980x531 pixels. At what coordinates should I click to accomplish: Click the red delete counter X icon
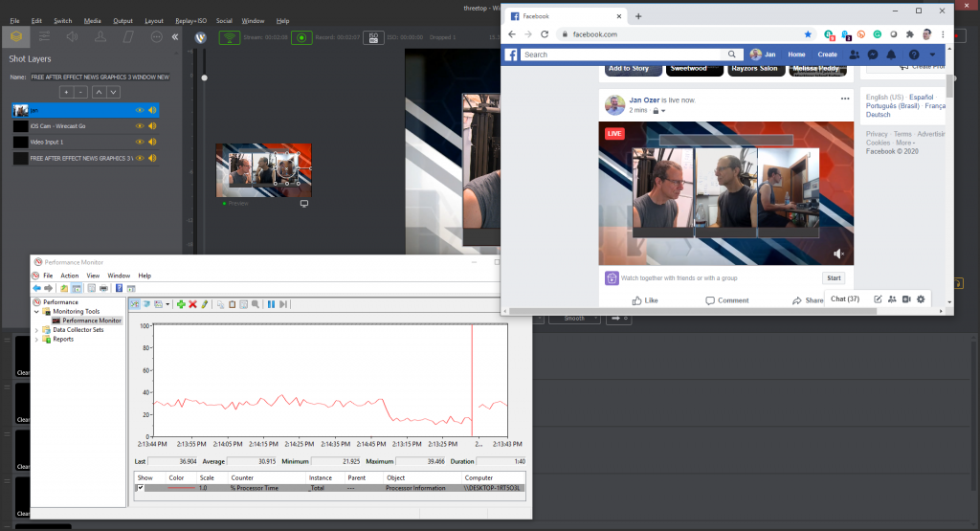tap(192, 303)
